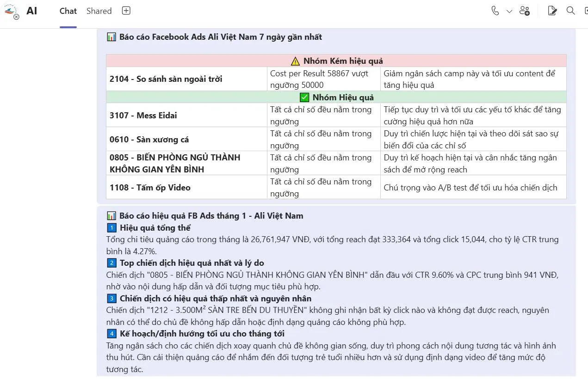Click warning icon beside Nhóm Kém hiệu quả
588x379 pixels.
click(x=295, y=61)
